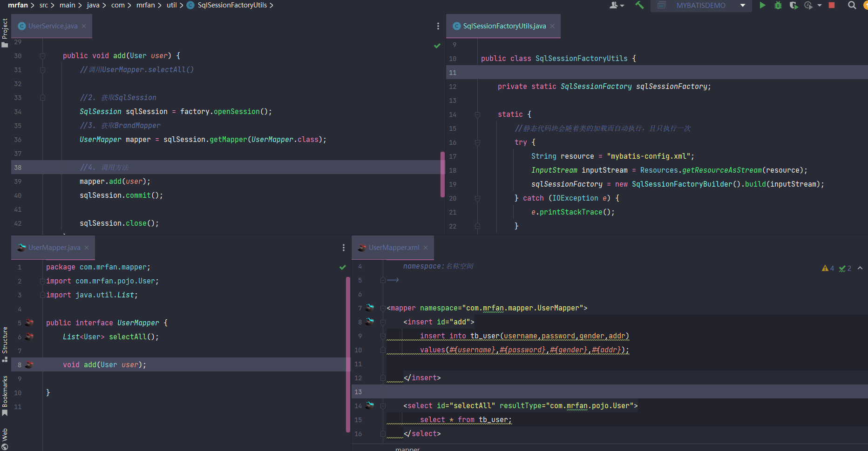Click the mapper breadcrumb at bottom of XML editor

[x=407, y=449]
